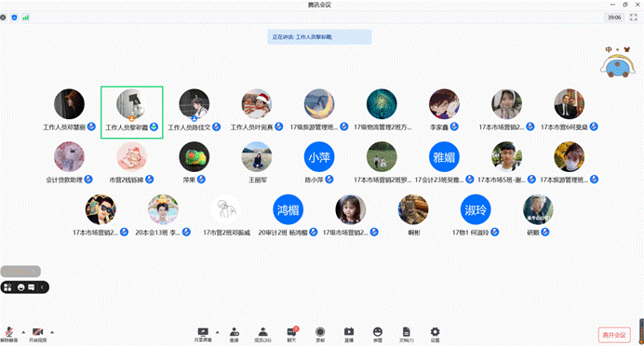Click green speaking mic beside 工作人员黎彩霞
The width and height of the screenshot is (644, 346).
pos(154,126)
